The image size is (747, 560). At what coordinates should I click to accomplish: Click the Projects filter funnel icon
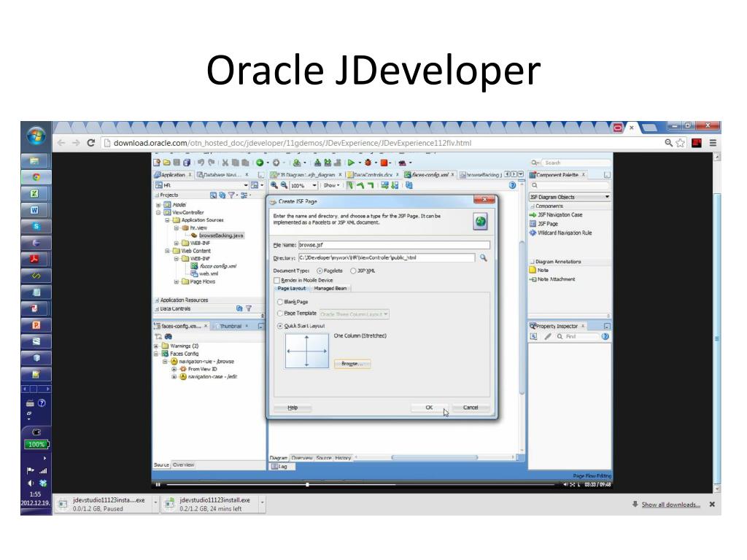(231, 195)
